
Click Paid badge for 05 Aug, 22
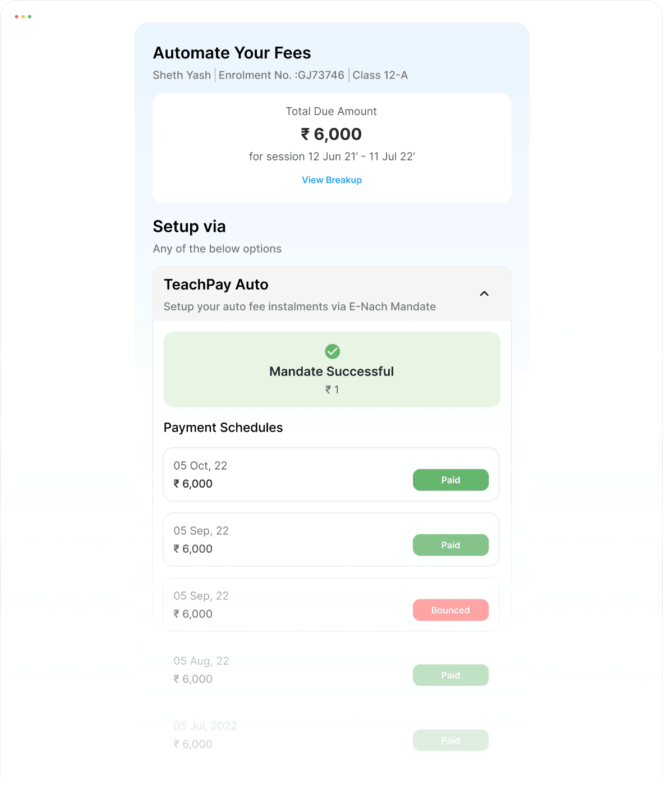tap(451, 675)
